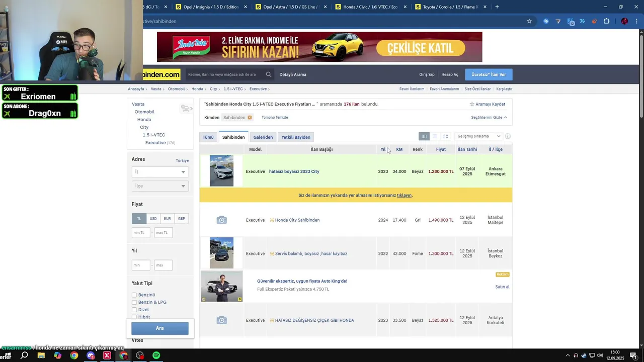
Task: Sort listings by Fiyat column
Action: click(441, 149)
